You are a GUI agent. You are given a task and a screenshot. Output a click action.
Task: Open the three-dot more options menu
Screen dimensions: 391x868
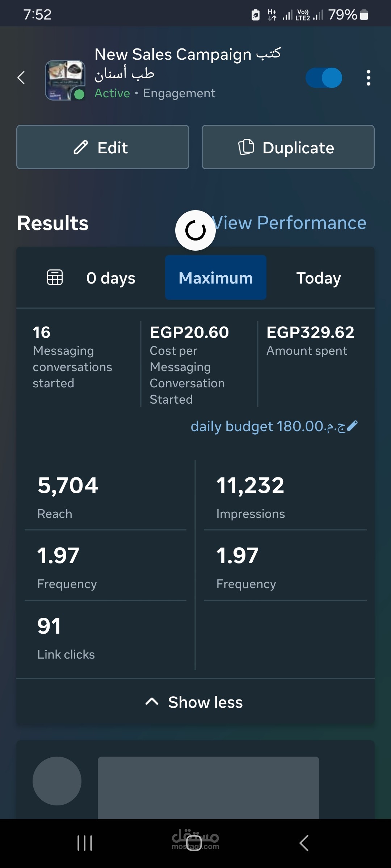[368, 78]
